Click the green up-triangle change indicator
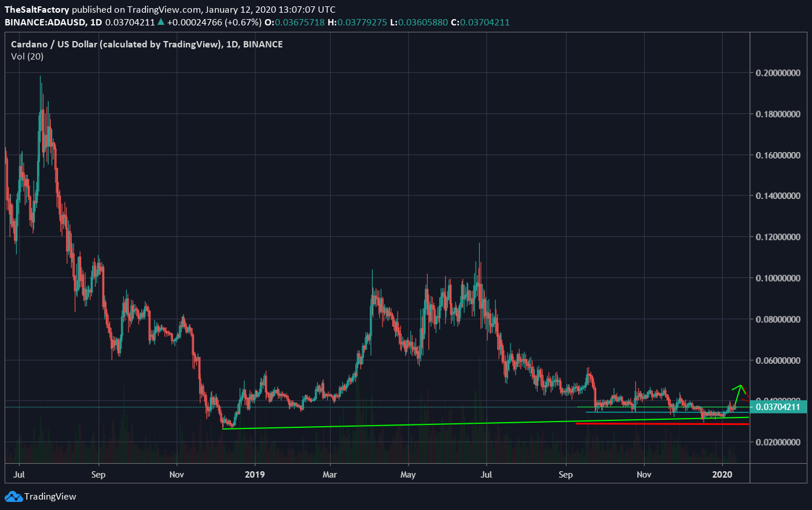Image resolution: width=812 pixels, height=510 pixels. pos(161,22)
